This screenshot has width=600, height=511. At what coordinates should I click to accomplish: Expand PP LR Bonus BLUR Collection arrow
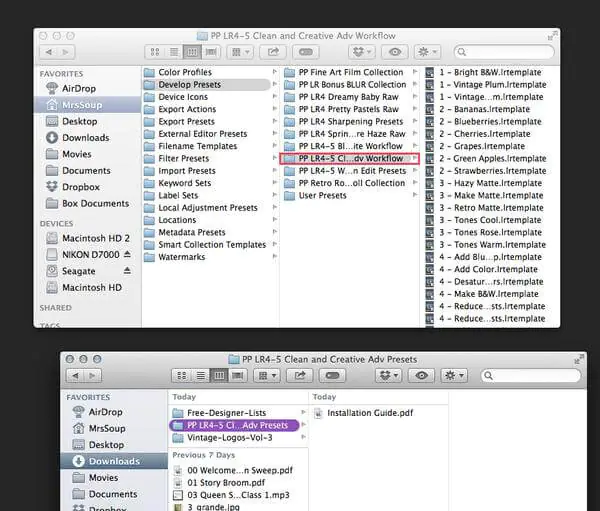click(415, 84)
